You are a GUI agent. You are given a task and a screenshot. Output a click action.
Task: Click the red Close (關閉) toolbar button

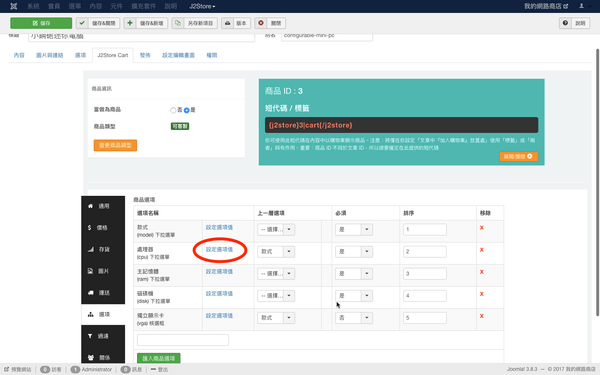(x=270, y=23)
